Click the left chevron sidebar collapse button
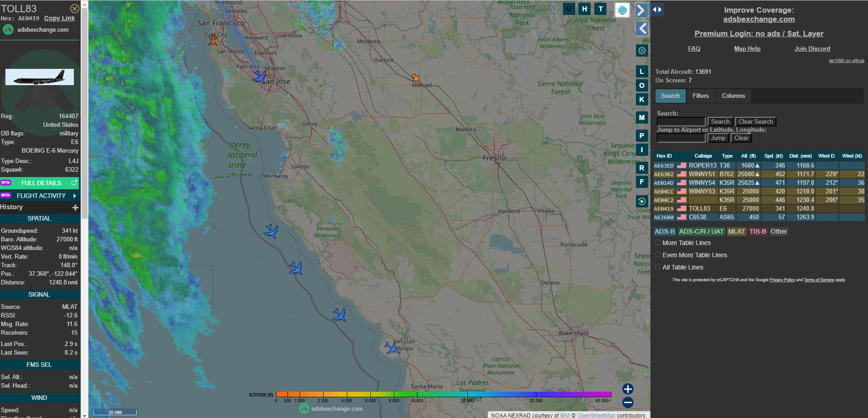 click(x=642, y=29)
